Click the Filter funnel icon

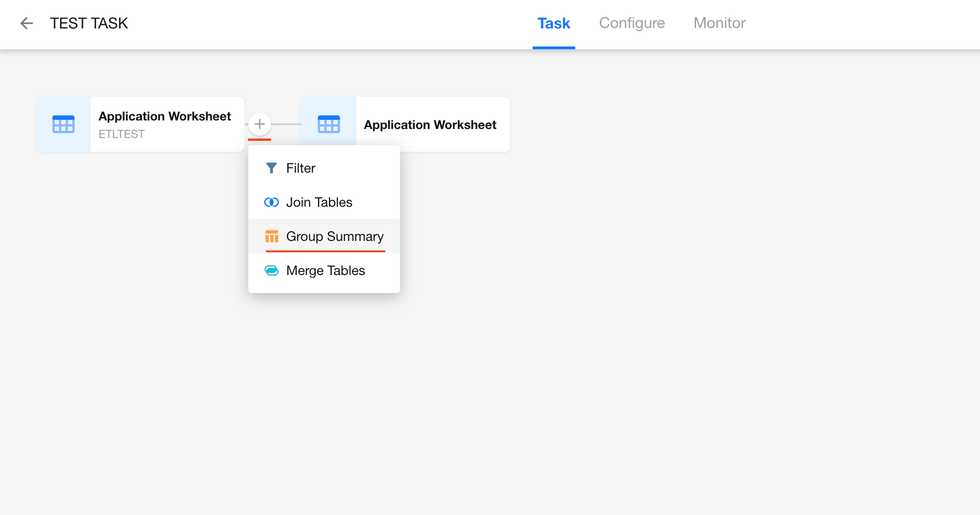coord(271,168)
